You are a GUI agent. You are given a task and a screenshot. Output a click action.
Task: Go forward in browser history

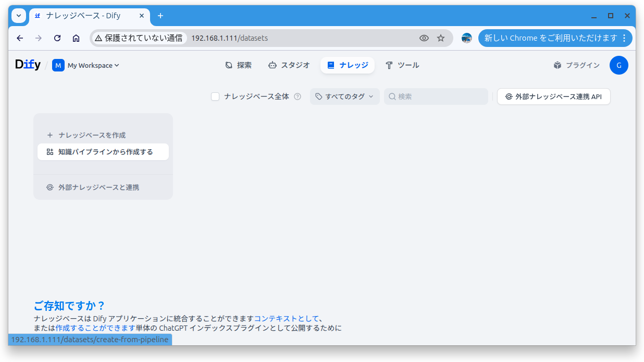(39, 38)
